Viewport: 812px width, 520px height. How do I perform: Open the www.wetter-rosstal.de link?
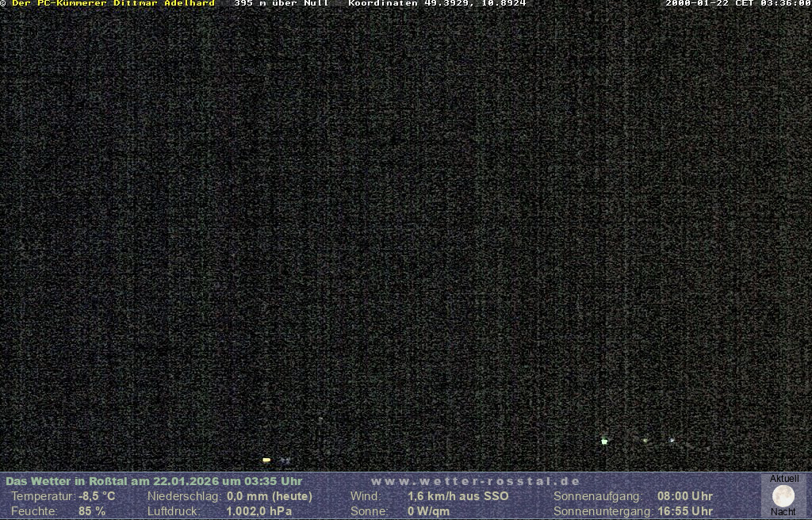point(476,481)
